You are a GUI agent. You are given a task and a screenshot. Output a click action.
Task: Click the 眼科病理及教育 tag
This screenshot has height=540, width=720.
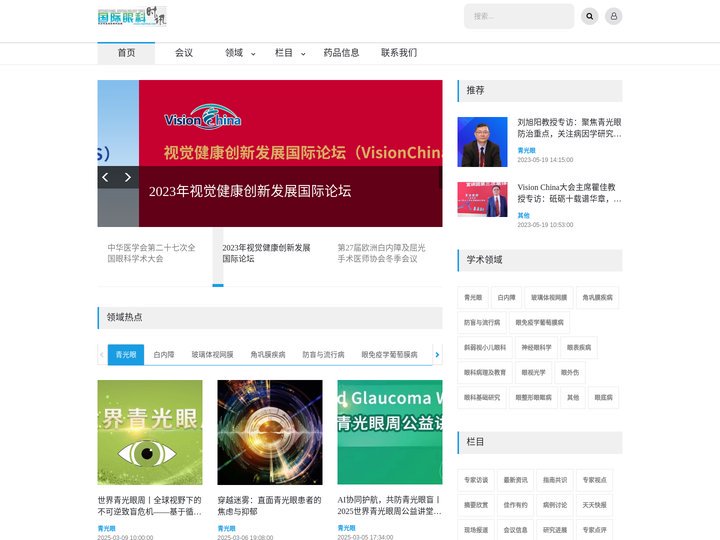click(485, 372)
